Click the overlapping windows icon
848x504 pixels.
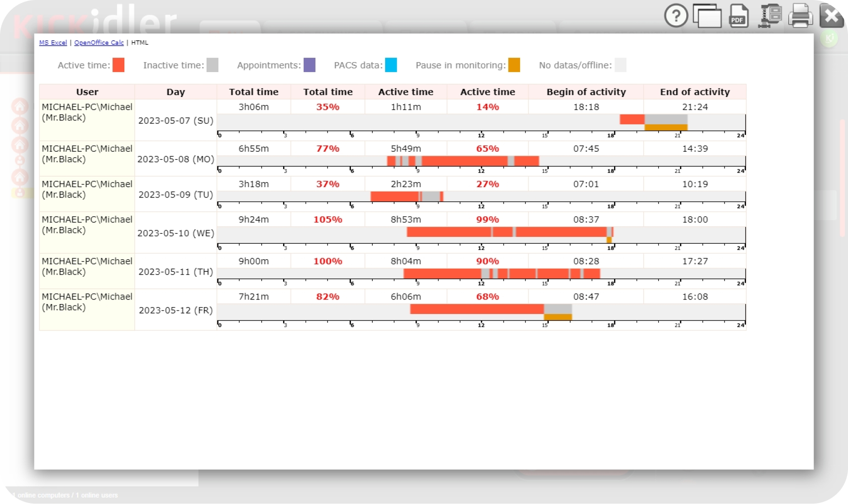pos(707,16)
